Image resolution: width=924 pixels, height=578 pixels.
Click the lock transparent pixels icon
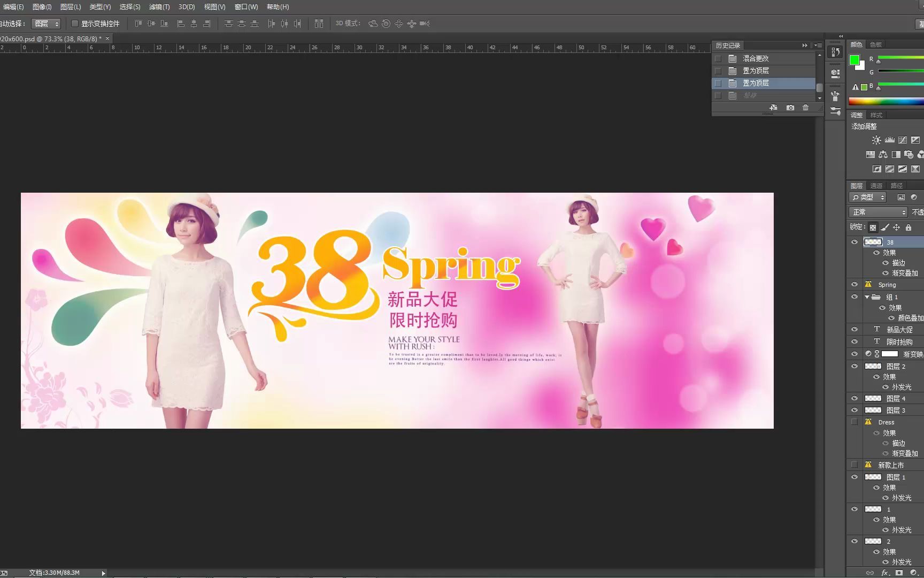click(x=873, y=227)
